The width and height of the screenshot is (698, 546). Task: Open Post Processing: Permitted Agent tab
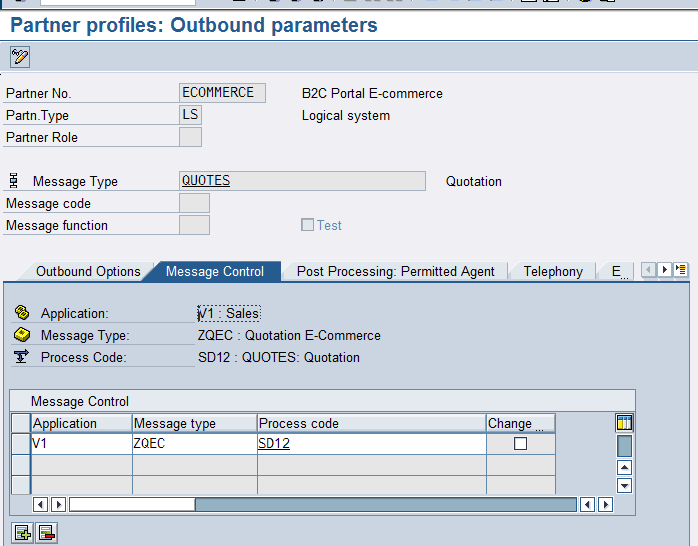click(395, 272)
